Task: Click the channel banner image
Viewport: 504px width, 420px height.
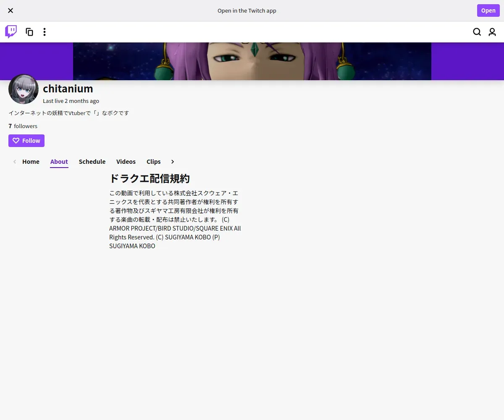Action: pos(252,61)
